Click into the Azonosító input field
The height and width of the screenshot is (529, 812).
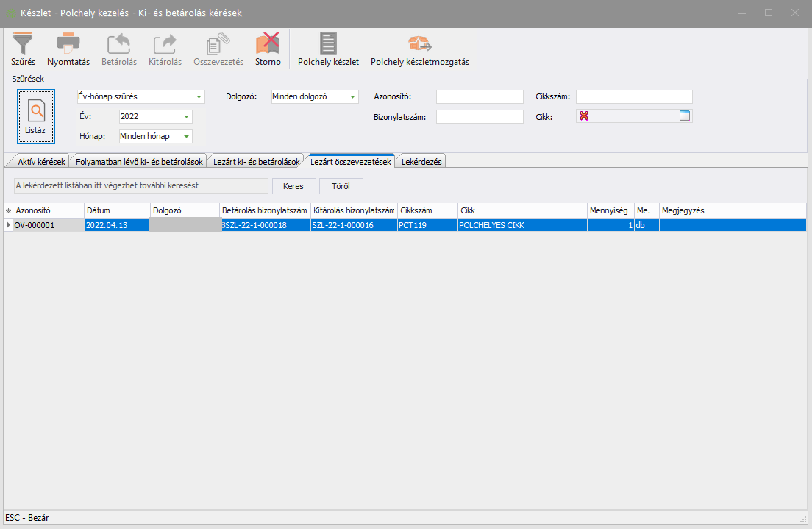(x=479, y=97)
